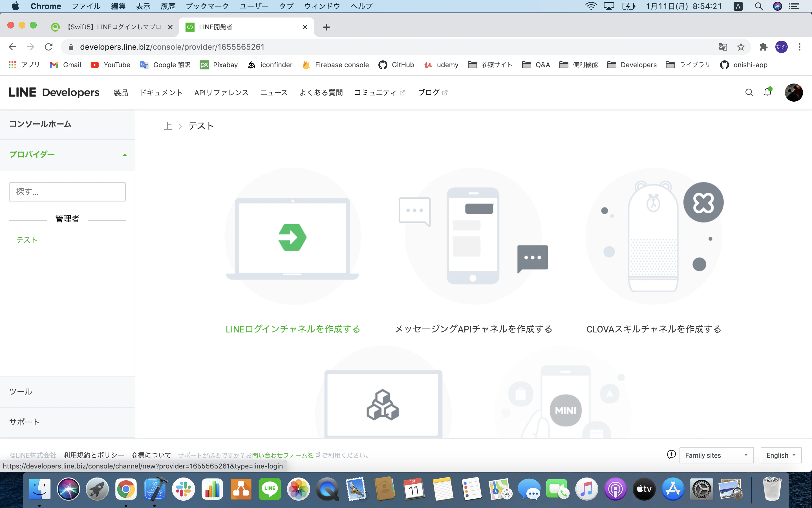Reload the page with the refresh icon
812x508 pixels.
pos(49,47)
